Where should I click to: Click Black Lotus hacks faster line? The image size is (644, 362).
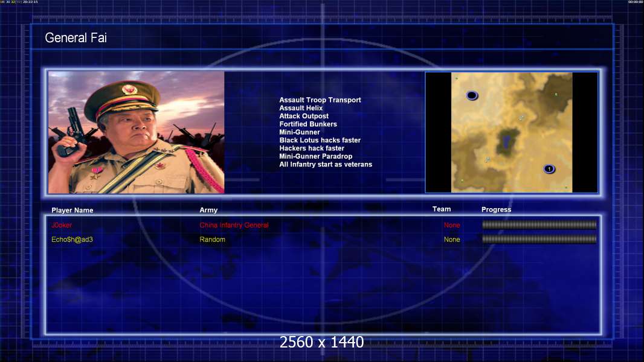[x=320, y=140]
